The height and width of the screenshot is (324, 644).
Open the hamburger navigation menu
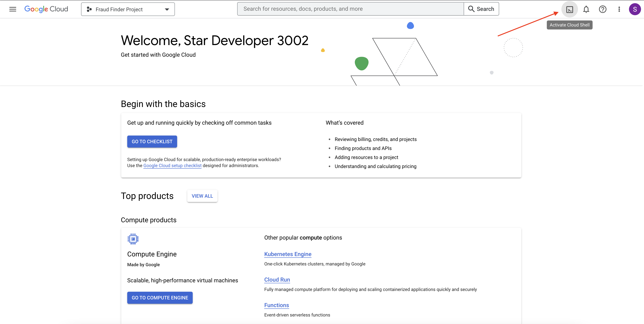pos(13,9)
